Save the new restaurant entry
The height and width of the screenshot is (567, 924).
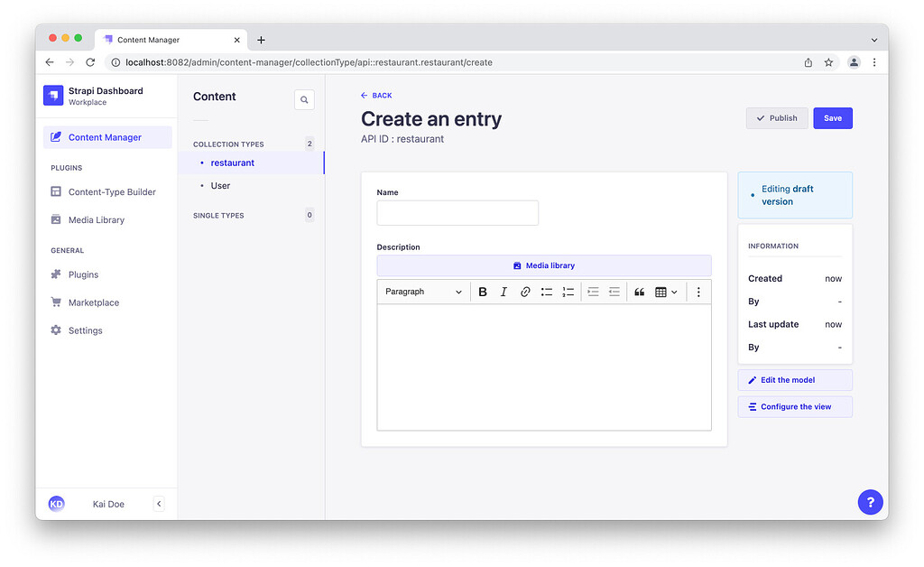(x=832, y=117)
